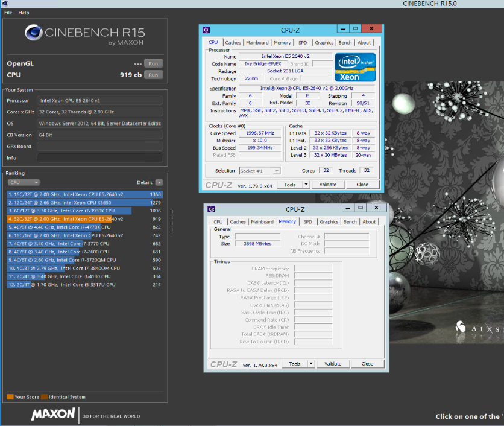The image size is (504, 426).
Task: Click the bottom CPU-Z window icon
Action: [211, 209]
